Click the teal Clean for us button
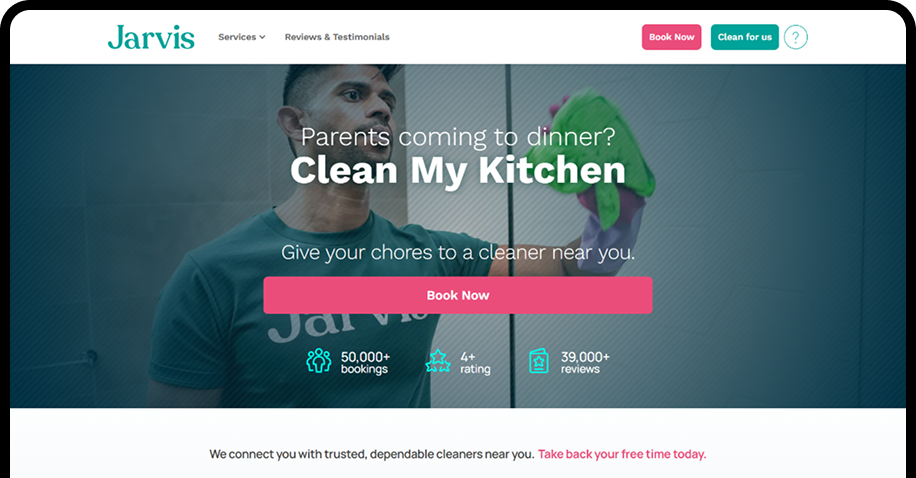This screenshot has width=916, height=478. (x=744, y=37)
